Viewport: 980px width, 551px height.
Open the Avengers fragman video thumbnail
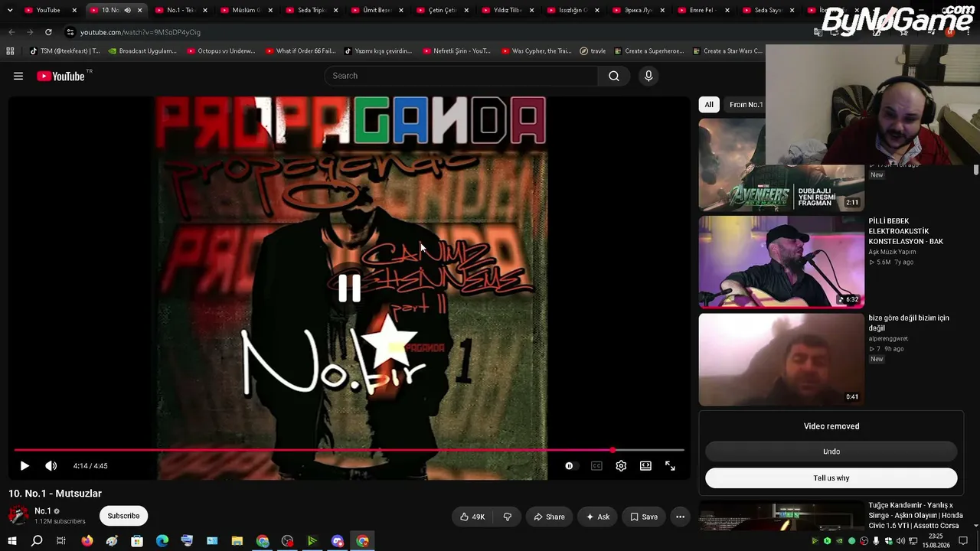(782, 165)
